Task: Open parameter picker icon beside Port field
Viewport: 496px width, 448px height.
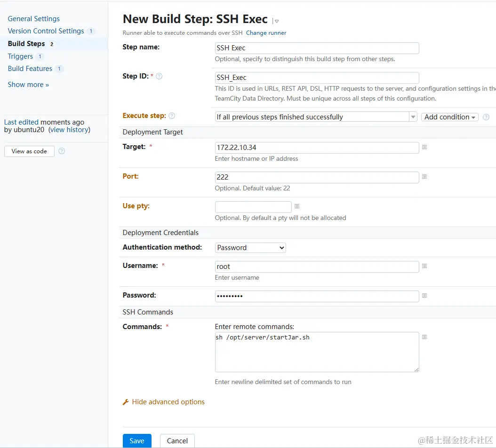Action: click(x=424, y=177)
